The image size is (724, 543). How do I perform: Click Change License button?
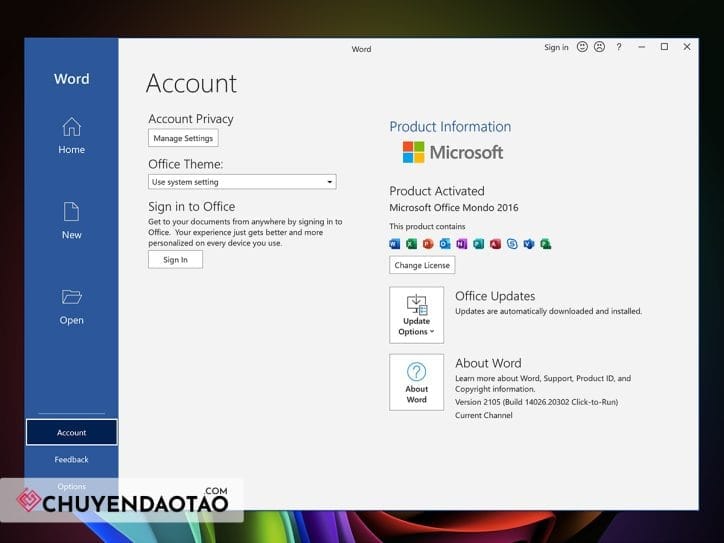tap(422, 265)
